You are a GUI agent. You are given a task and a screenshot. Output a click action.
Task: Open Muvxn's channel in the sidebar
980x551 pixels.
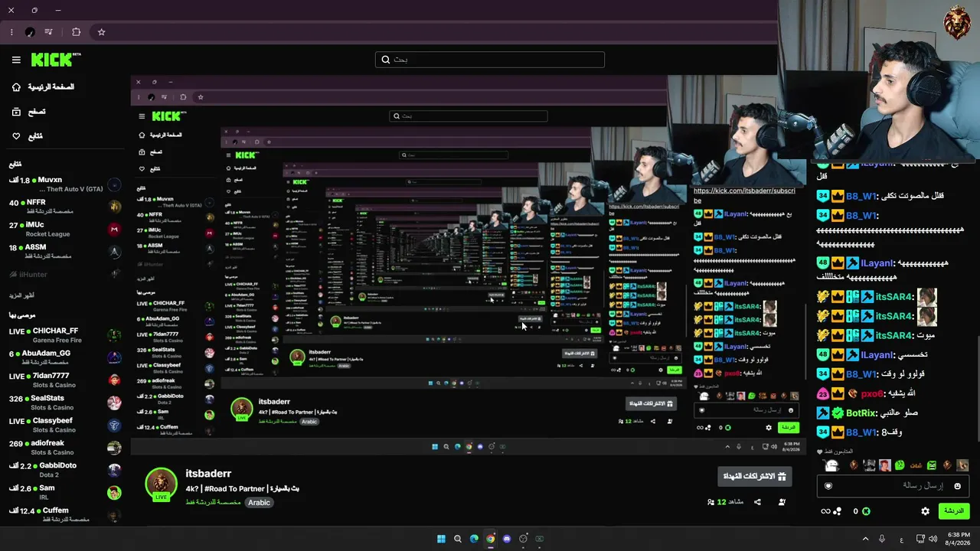click(65, 184)
